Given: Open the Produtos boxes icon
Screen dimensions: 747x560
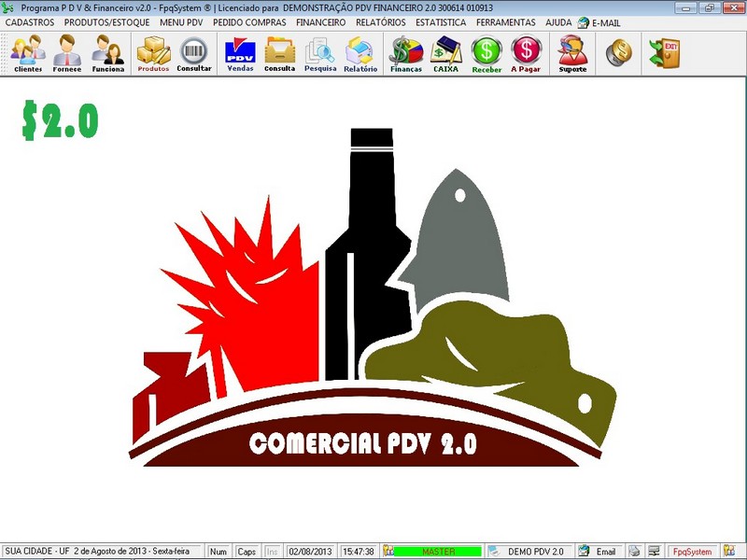Looking at the screenshot, I should pyautogui.click(x=153, y=53).
